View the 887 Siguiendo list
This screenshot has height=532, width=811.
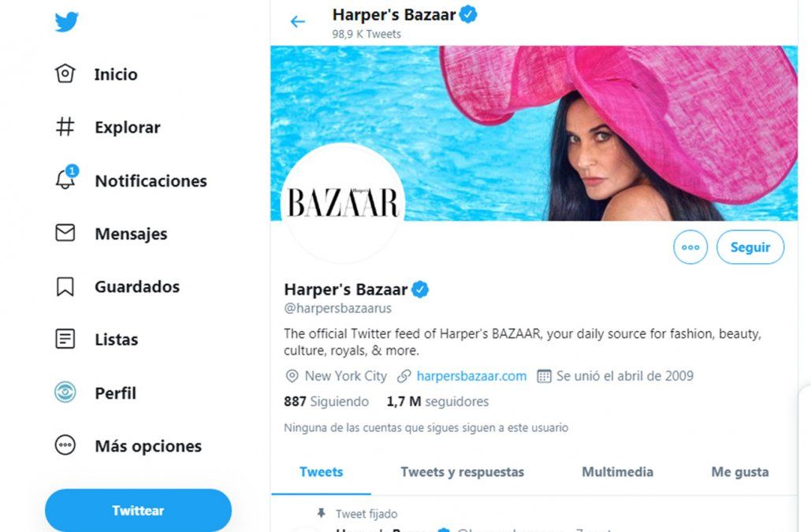click(326, 402)
